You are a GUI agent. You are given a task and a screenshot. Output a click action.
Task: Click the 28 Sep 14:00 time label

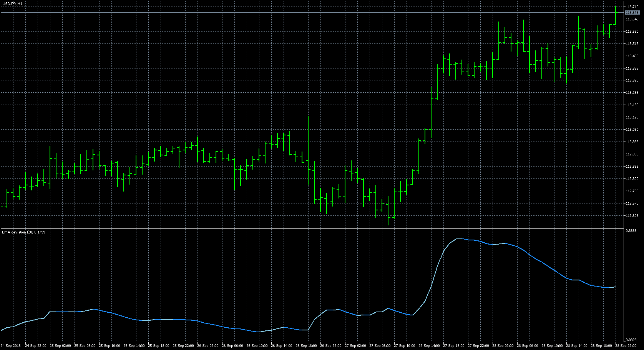coord(577,346)
